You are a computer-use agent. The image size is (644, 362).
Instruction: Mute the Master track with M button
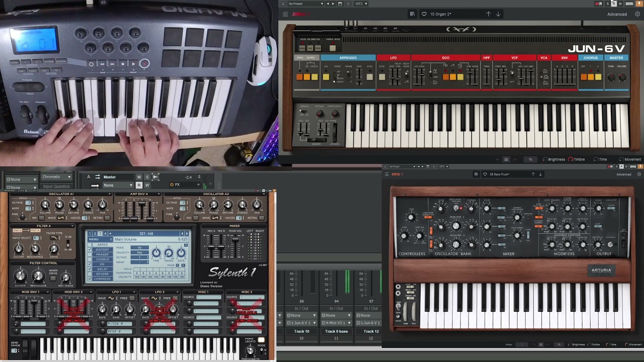(139, 177)
